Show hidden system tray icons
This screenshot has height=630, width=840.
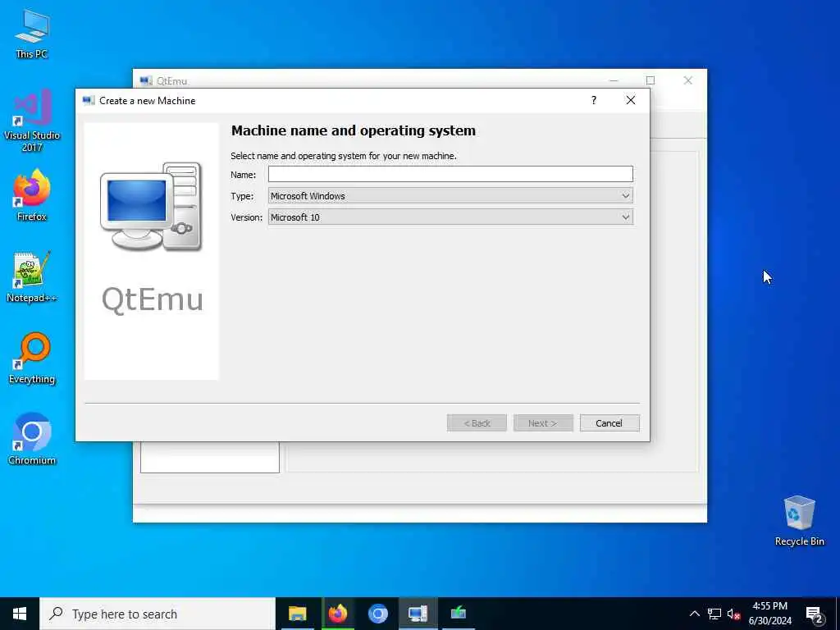point(694,614)
